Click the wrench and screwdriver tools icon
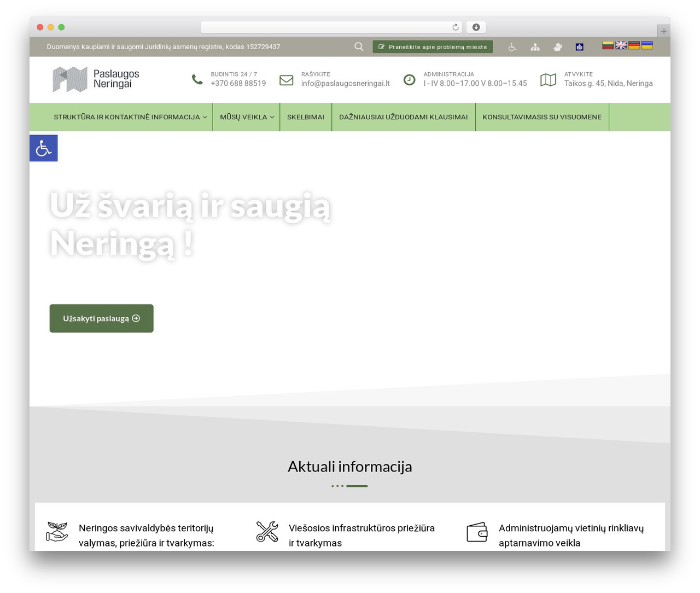 [x=267, y=532]
